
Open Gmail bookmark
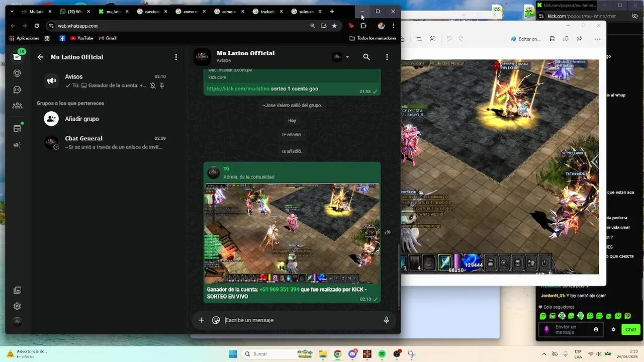click(108, 38)
